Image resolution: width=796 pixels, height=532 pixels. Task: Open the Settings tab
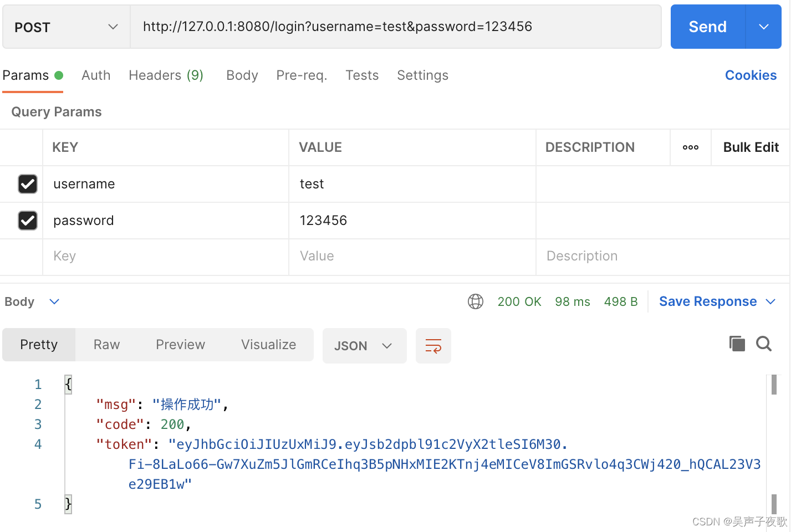[x=422, y=75]
